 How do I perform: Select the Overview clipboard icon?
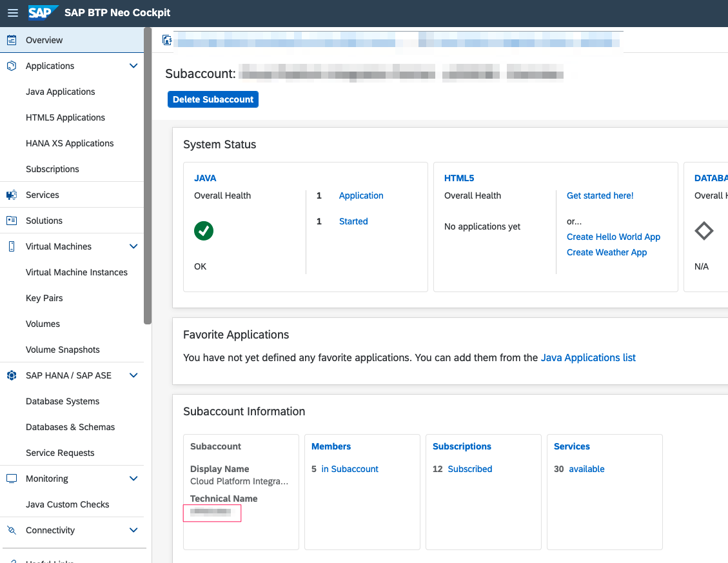pyautogui.click(x=13, y=39)
